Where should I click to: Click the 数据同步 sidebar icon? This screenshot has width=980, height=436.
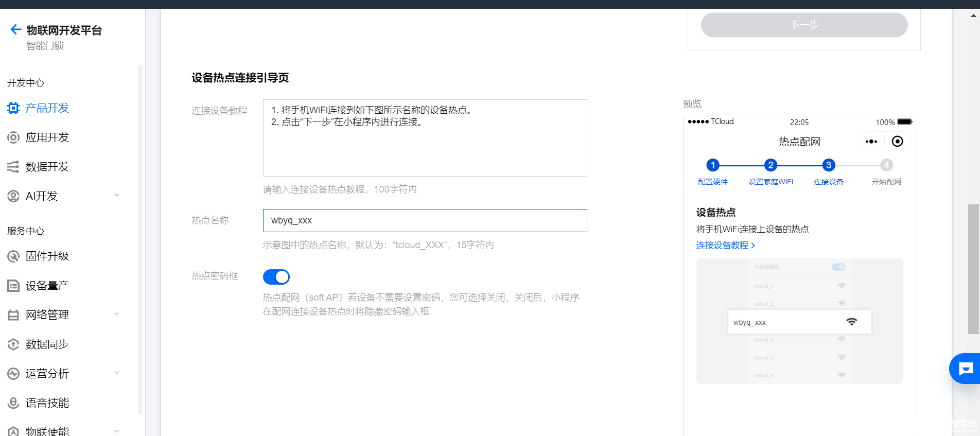pos(13,344)
